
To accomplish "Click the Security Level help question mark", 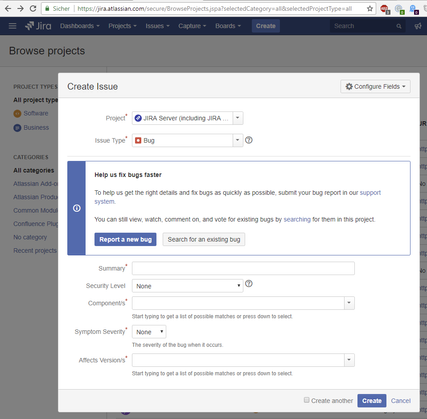I will (x=249, y=283).
